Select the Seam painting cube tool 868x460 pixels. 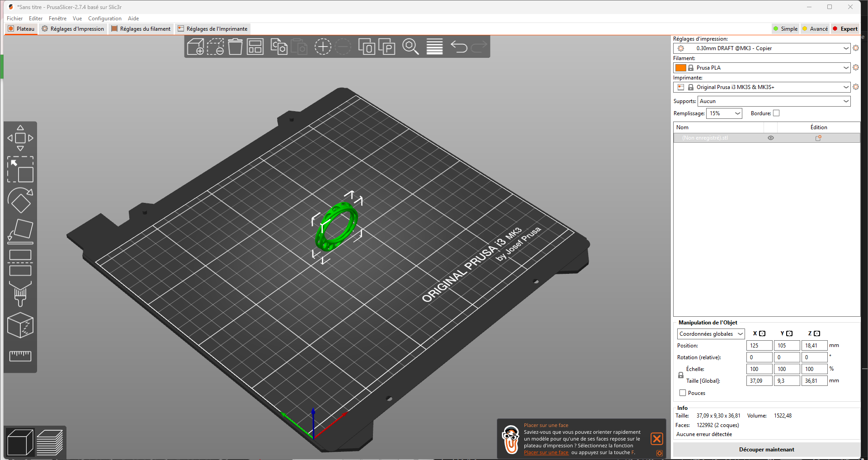20,325
